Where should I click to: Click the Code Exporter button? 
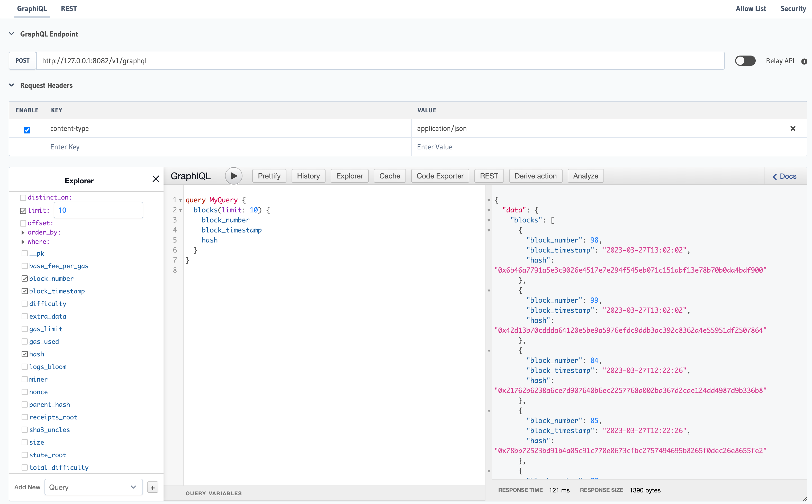tap(440, 175)
